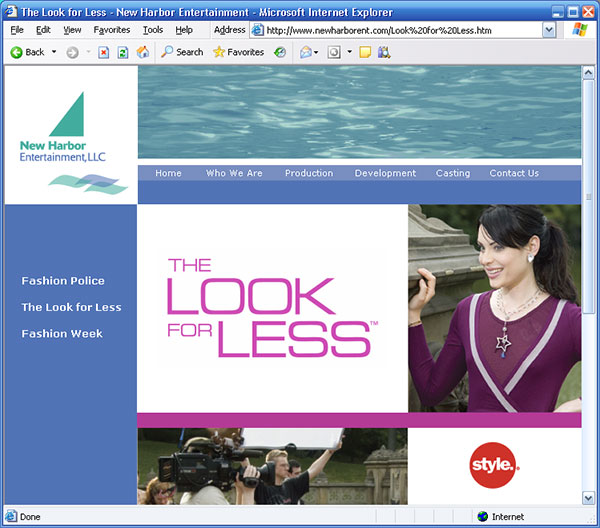Click the scrollbar up arrow
The height and width of the screenshot is (528, 600).
coord(588,73)
